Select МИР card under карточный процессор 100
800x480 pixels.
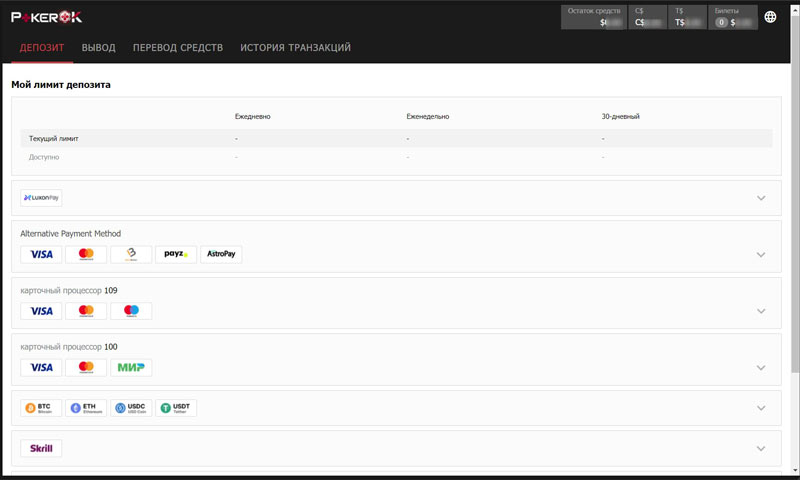[131, 367]
